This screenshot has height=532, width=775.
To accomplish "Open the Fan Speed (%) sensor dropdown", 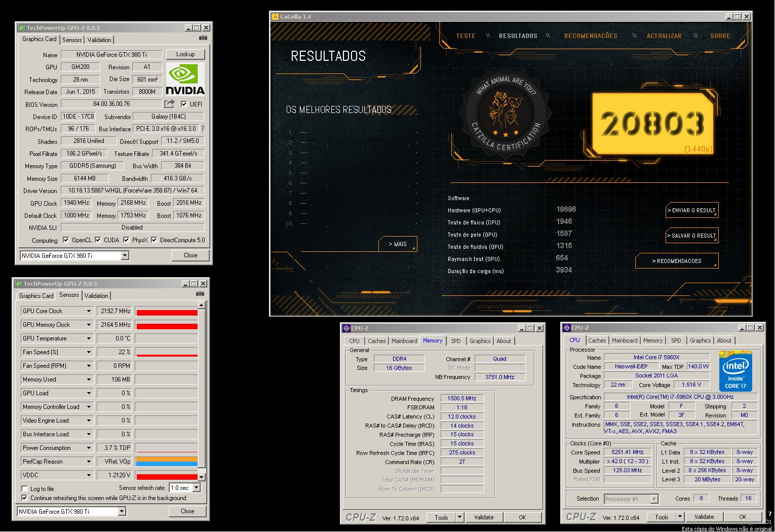I will [x=89, y=352].
